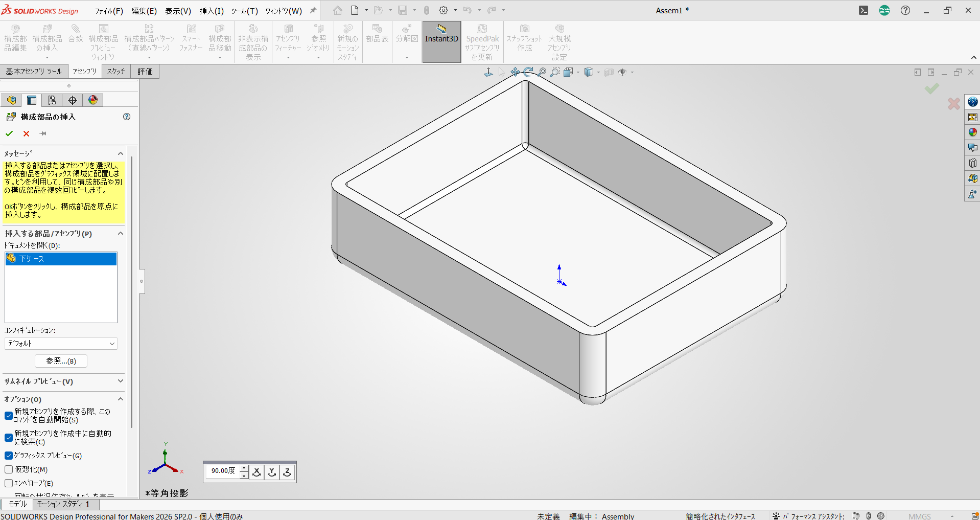Accept with the green checkmark in the viewport corner

pos(931,88)
